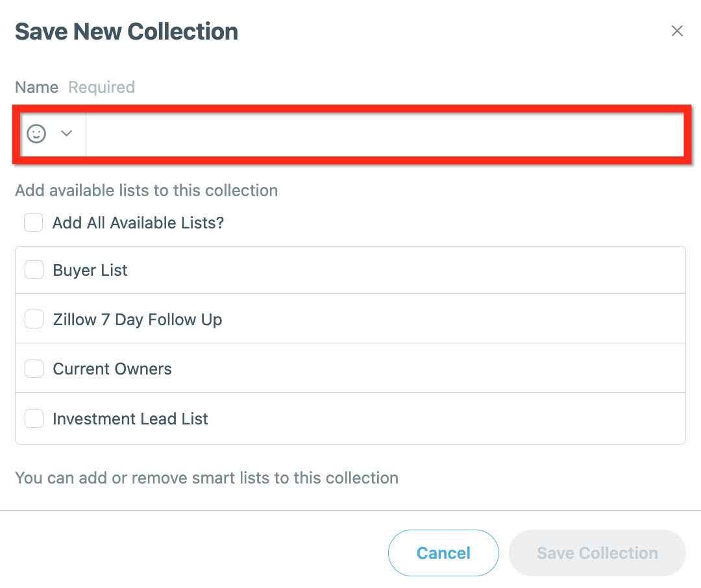The height and width of the screenshot is (588, 701).
Task: Click the 'Required' hint text
Action: click(101, 88)
